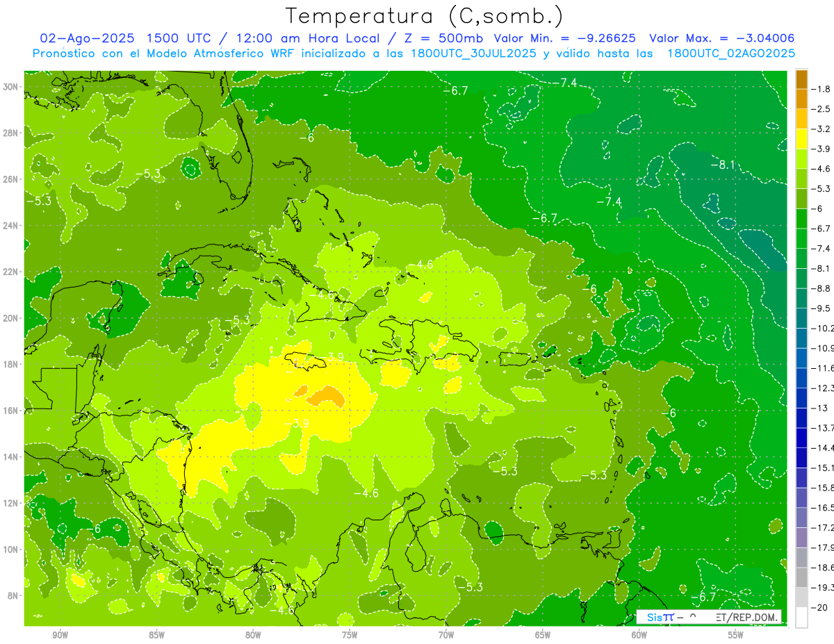The height and width of the screenshot is (644, 834).
Task: Click the 55W longitude axis label
Action: [736, 635]
